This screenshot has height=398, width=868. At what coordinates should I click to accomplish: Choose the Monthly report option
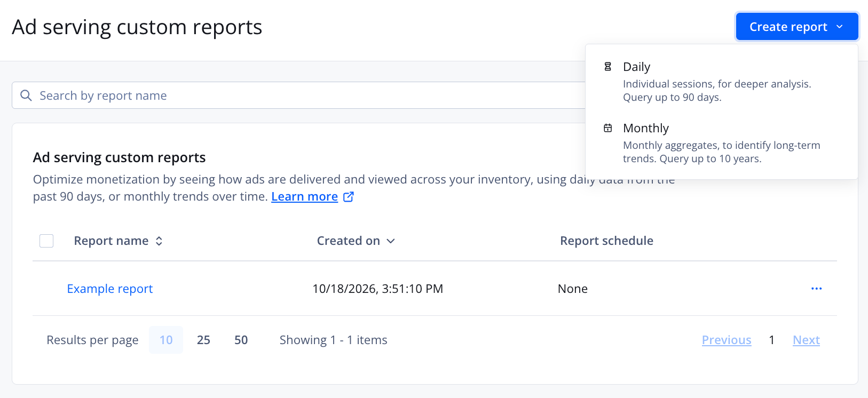tap(721, 143)
